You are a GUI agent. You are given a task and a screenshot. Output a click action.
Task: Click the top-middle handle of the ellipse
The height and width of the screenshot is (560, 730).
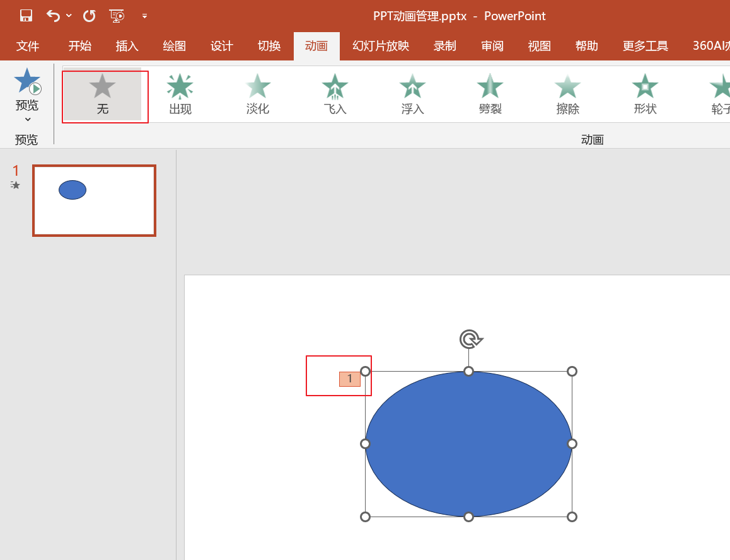point(469,371)
